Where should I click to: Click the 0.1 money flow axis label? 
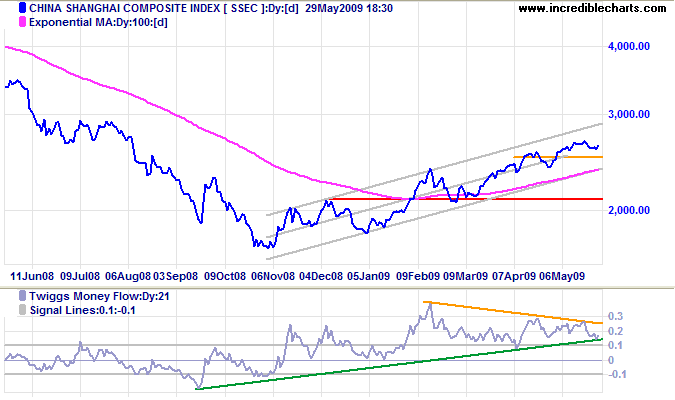coord(616,345)
